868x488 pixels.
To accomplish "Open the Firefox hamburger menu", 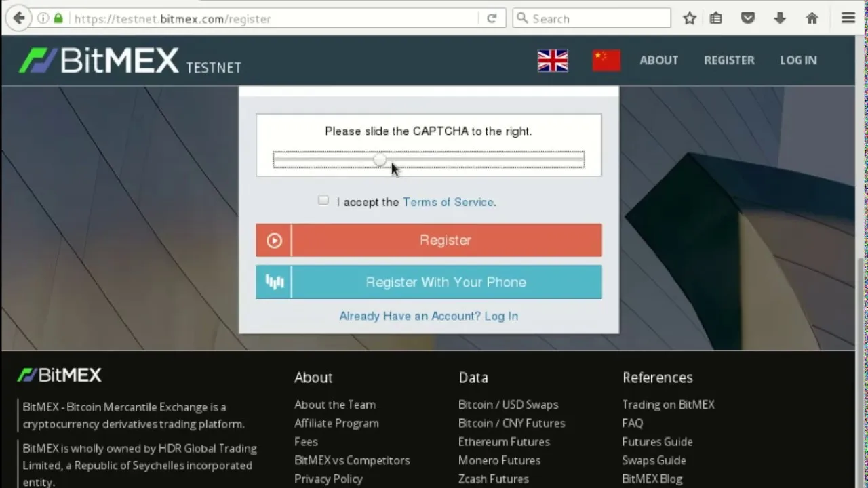I will tap(848, 18).
